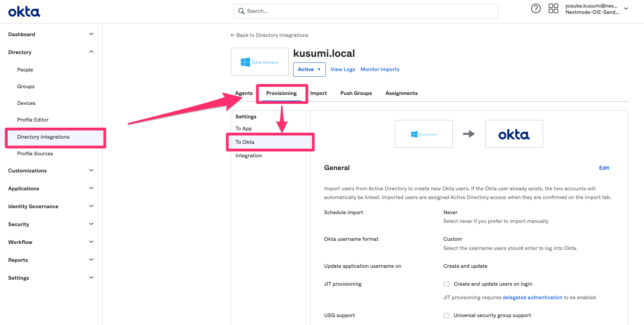Click the Okta logo tile in provisioning diagram

pyautogui.click(x=514, y=134)
